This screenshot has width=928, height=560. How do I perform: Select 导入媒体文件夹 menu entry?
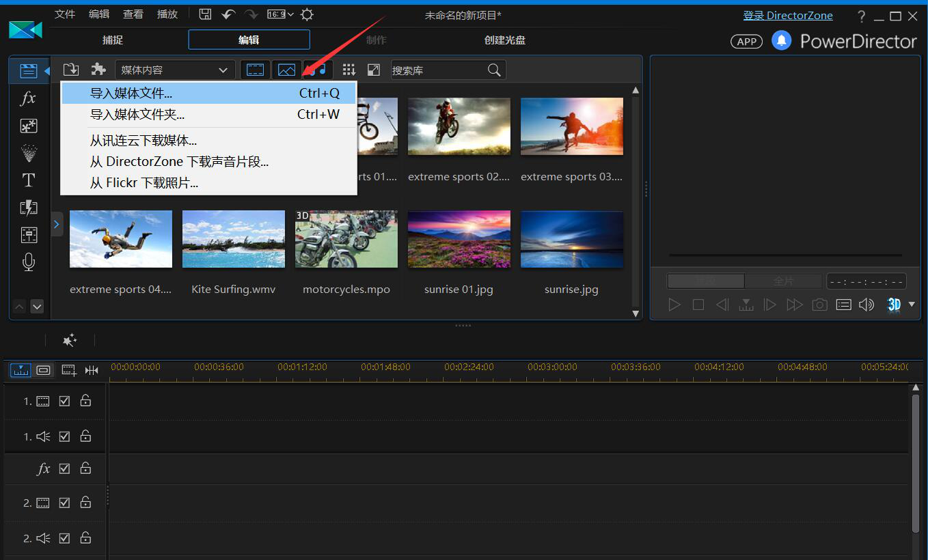[x=137, y=115]
